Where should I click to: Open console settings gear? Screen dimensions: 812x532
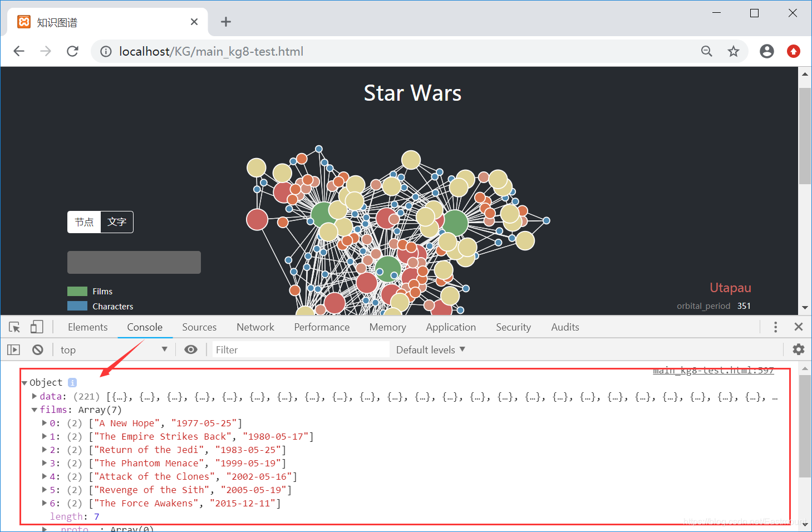799,349
